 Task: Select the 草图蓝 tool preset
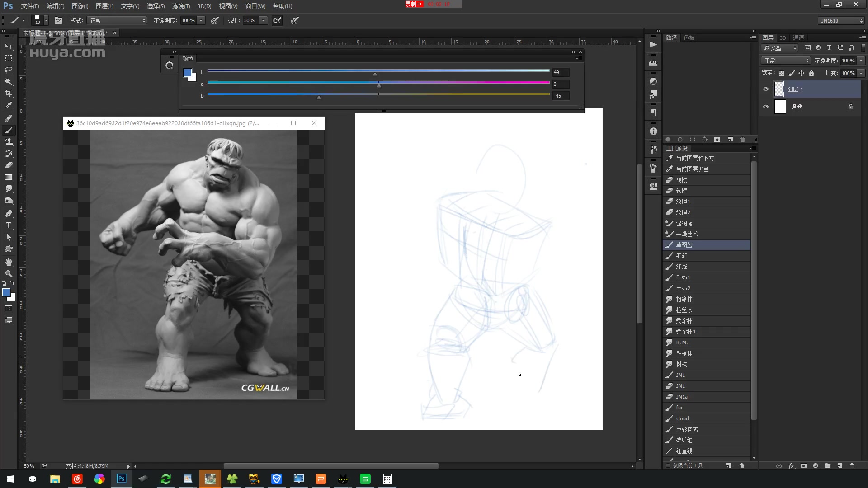pyautogui.click(x=707, y=245)
